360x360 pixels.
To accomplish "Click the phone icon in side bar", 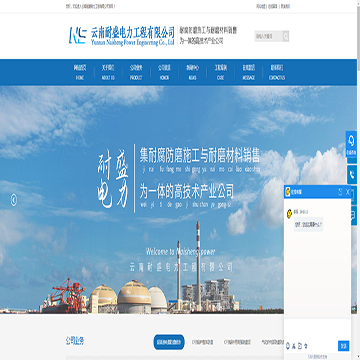I will pyautogui.click(x=352, y=175).
